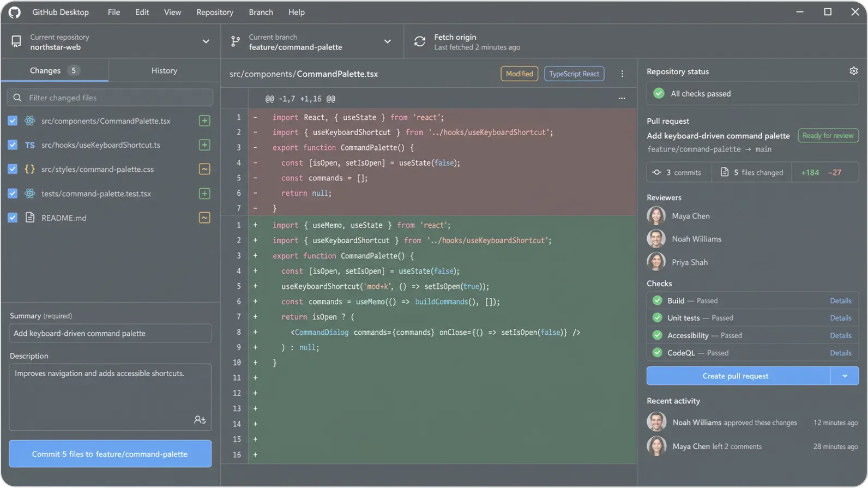Viewport: 868px width, 488px height.
Task: Click Priya Shah's reviewer avatar
Action: tap(656, 262)
